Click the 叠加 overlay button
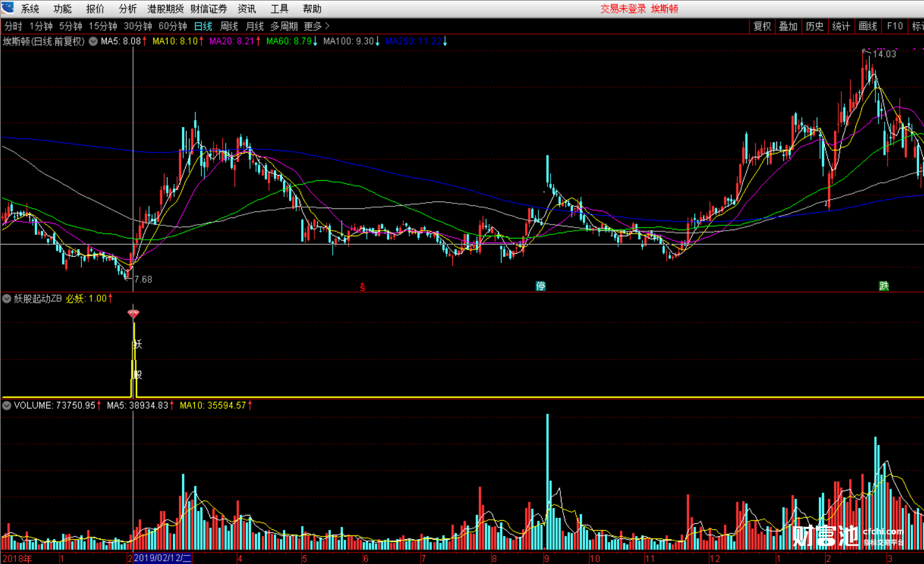Viewport: 924px width, 564px height. pos(788,26)
